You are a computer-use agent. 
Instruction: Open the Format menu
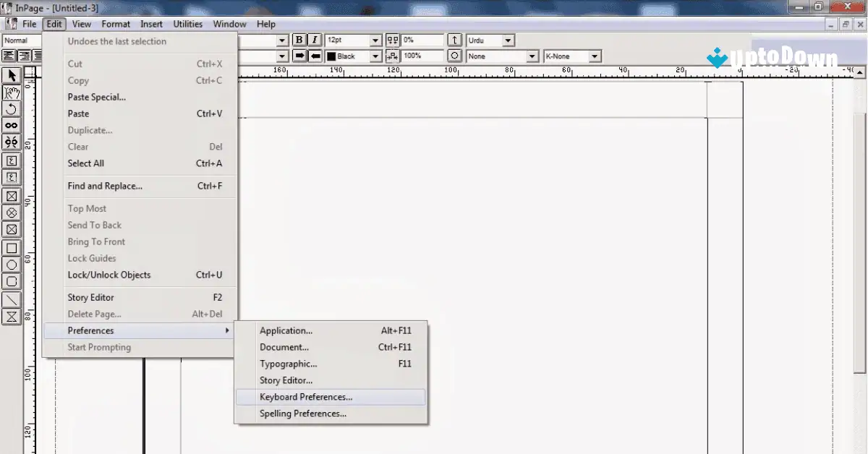pyautogui.click(x=116, y=24)
